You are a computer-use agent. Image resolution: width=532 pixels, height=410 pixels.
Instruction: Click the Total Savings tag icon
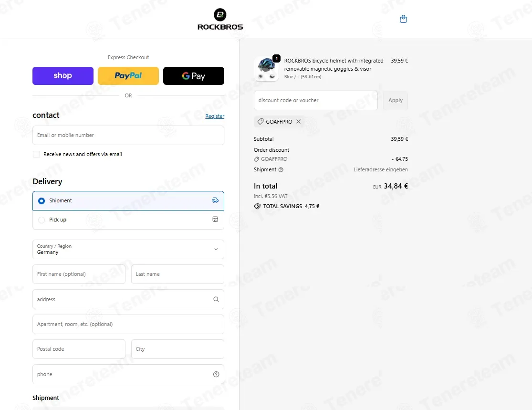(257, 206)
